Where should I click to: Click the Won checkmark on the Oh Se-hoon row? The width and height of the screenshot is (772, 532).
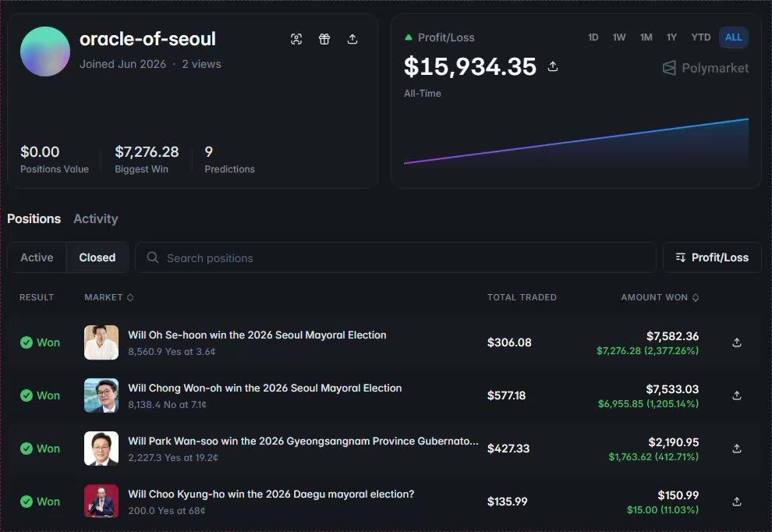(27, 342)
